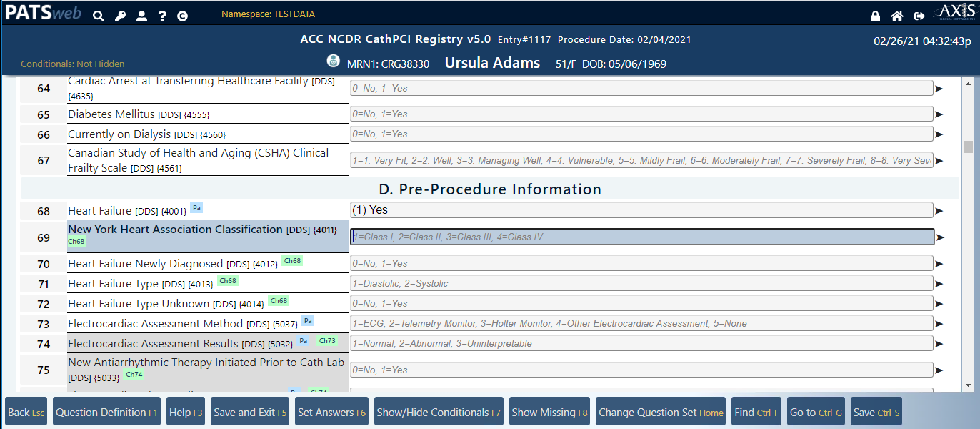980x429 pixels.
Task: Open Change Question Set
Action: (661, 412)
